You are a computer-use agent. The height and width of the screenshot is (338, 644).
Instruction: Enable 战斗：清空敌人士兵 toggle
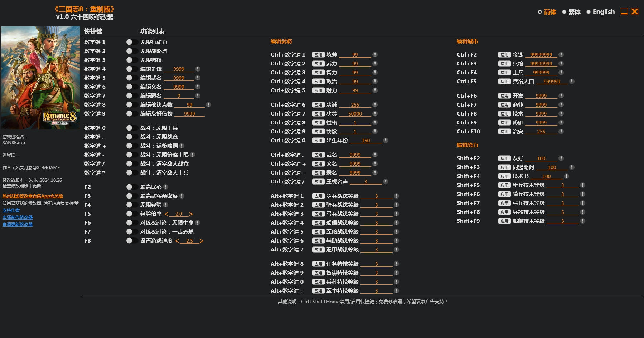point(132,172)
